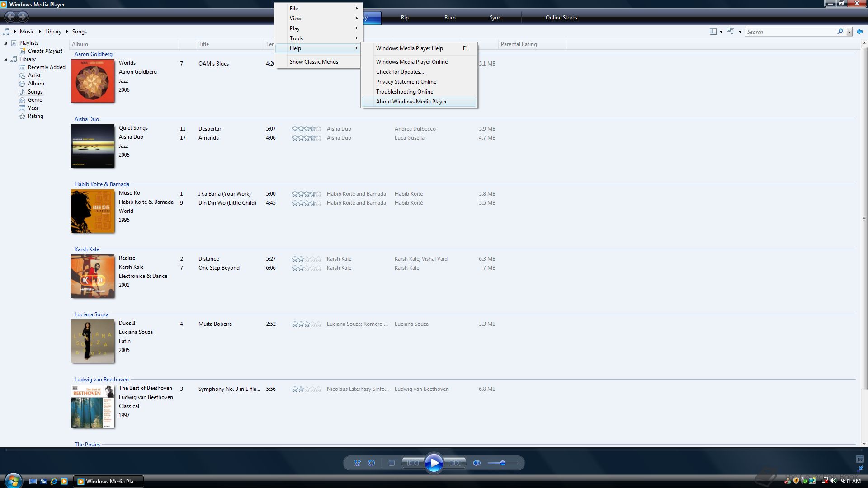
Task: Open the Online Stores tab
Action: 561,18
